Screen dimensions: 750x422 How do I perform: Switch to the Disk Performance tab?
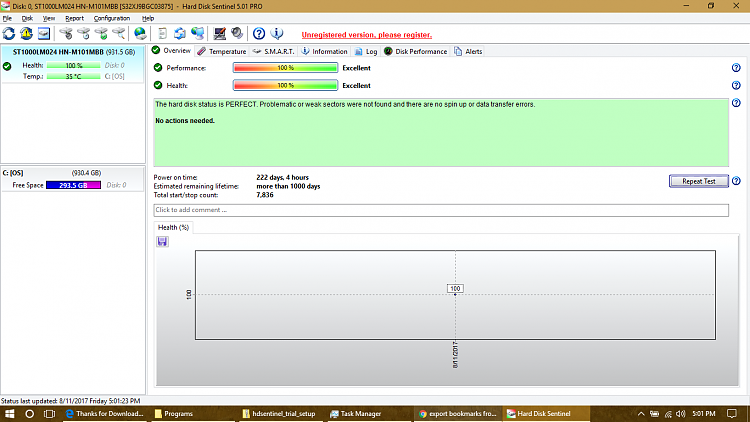coord(416,51)
